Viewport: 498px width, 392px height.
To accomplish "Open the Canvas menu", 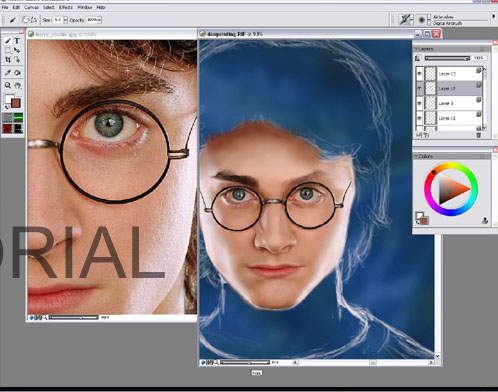I will (x=31, y=7).
